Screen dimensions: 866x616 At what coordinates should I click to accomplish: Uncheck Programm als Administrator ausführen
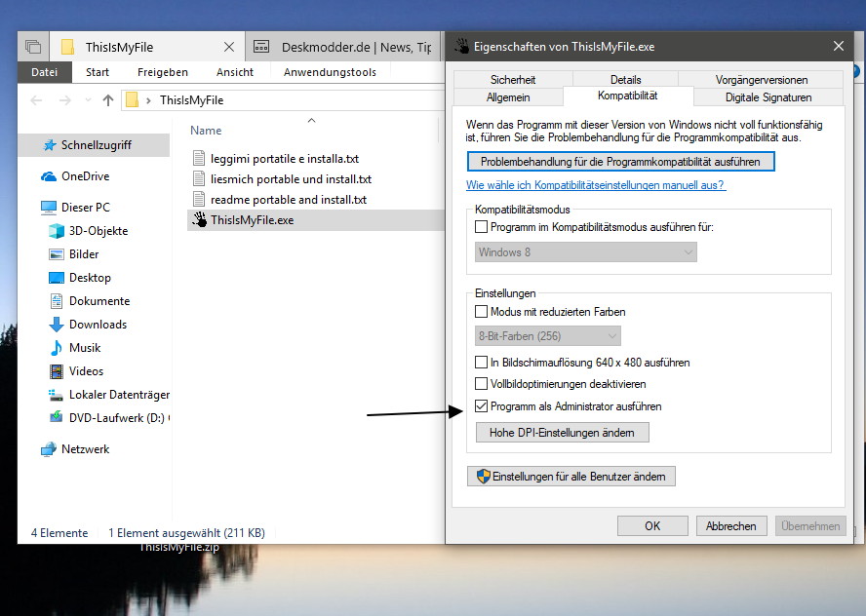click(x=481, y=406)
